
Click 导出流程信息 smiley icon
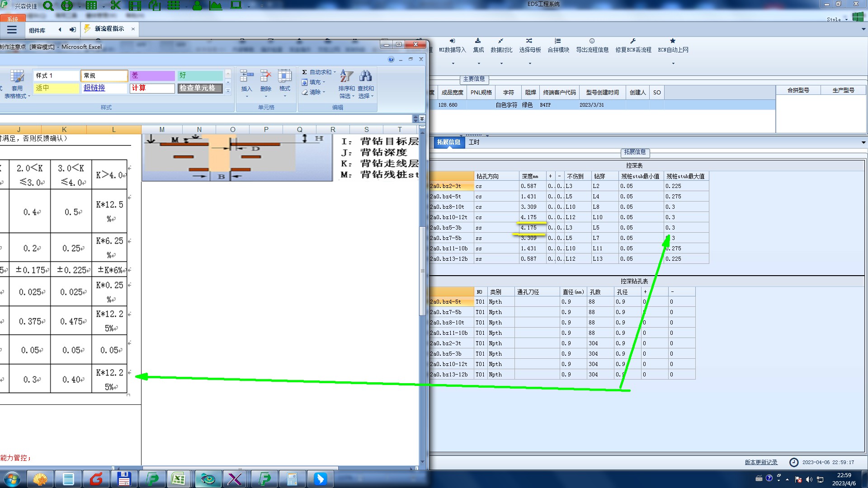click(592, 41)
